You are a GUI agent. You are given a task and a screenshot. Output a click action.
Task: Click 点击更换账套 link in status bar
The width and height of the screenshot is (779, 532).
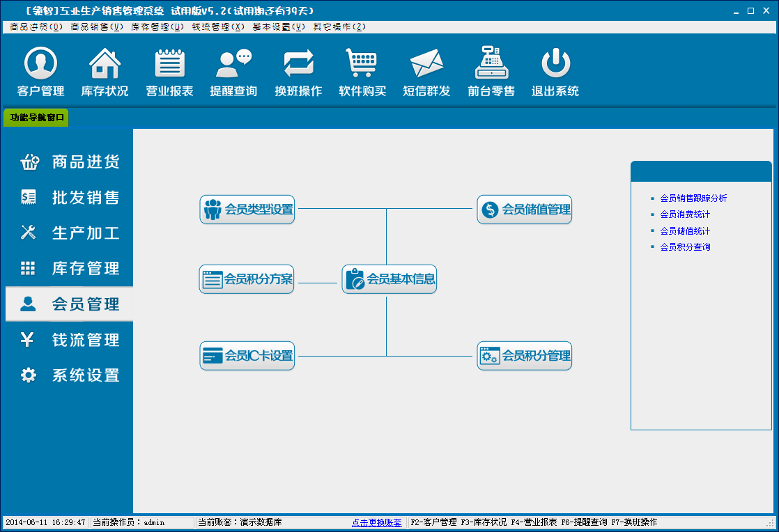point(376,522)
